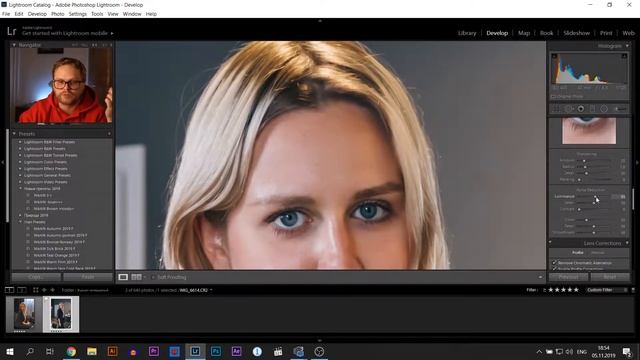640x360 pixels.
Task: Open Google Chrome from taskbar
Action: pos(71,351)
